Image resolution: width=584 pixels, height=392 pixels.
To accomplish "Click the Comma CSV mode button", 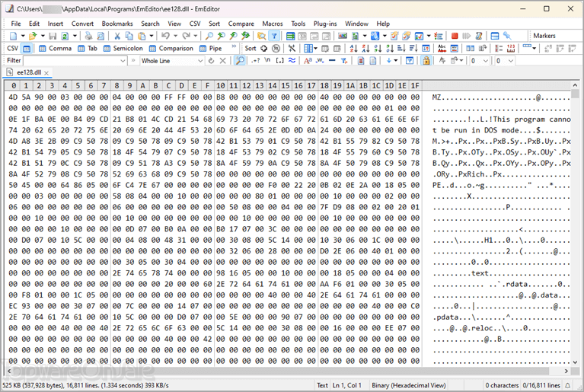I will coord(55,49).
